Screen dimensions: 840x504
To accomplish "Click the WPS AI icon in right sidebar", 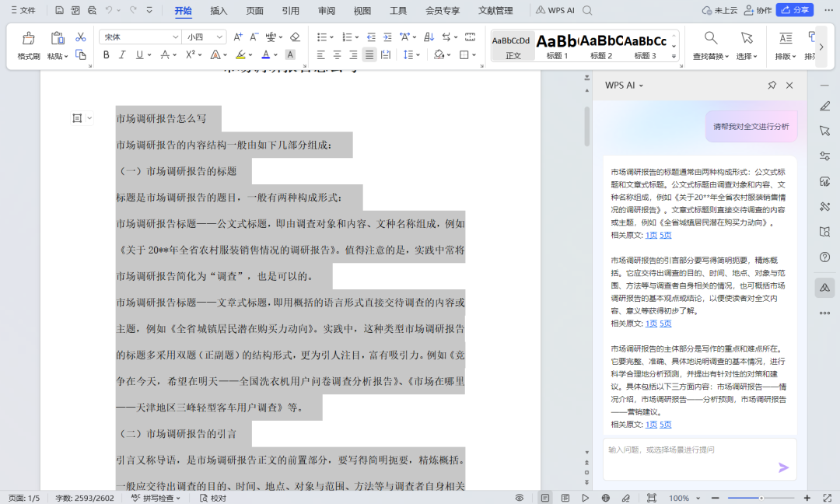I will (825, 288).
